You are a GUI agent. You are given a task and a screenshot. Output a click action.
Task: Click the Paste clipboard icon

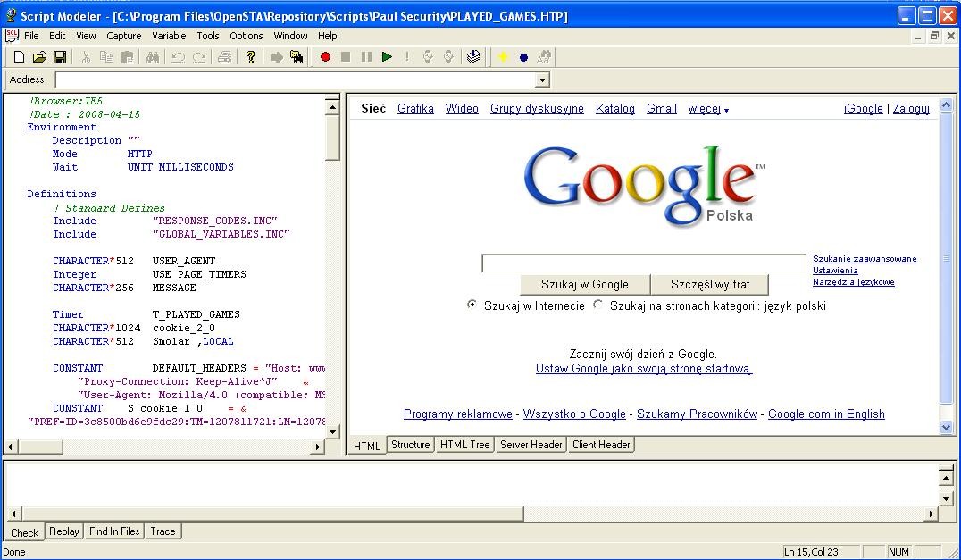coord(127,57)
